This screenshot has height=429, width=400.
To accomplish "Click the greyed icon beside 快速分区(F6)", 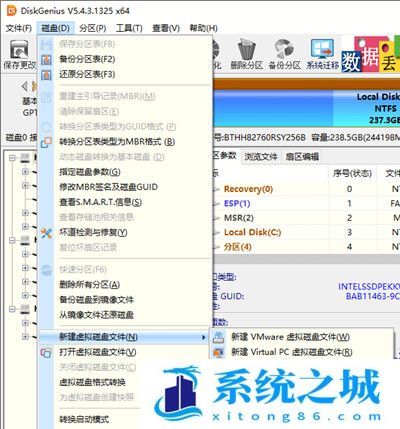I will (x=46, y=270).
